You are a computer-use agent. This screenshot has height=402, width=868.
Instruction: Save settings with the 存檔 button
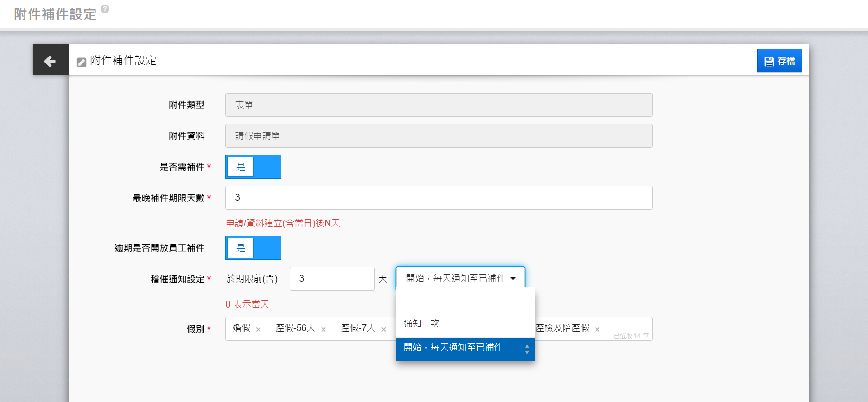point(779,61)
